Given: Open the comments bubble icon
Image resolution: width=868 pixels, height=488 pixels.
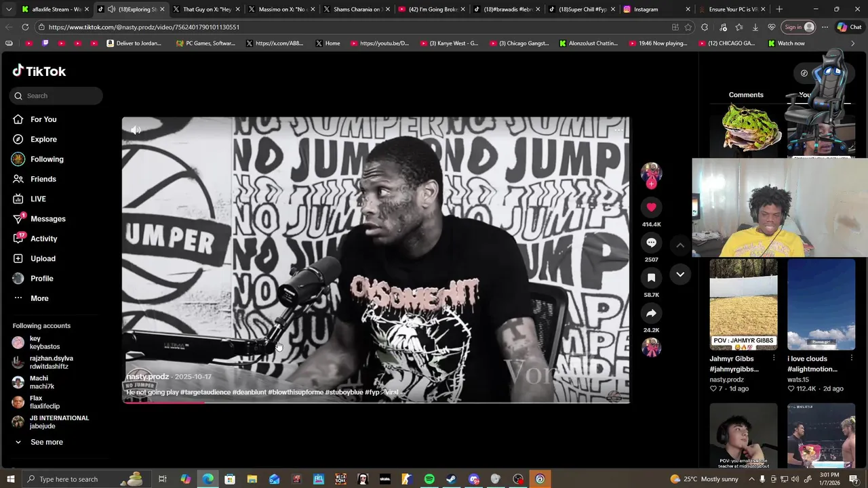Looking at the screenshot, I should click(651, 243).
